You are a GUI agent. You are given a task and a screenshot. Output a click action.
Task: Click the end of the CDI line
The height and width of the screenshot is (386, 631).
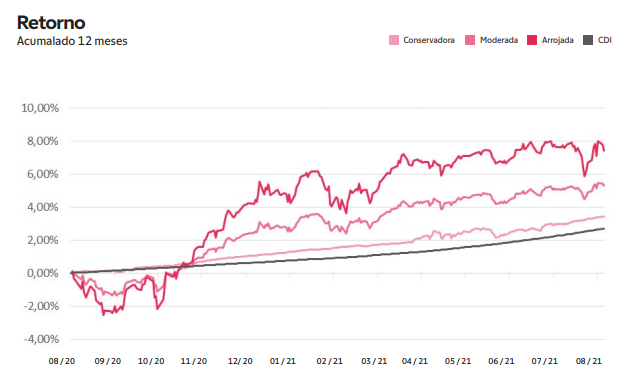pyautogui.click(x=604, y=229)
